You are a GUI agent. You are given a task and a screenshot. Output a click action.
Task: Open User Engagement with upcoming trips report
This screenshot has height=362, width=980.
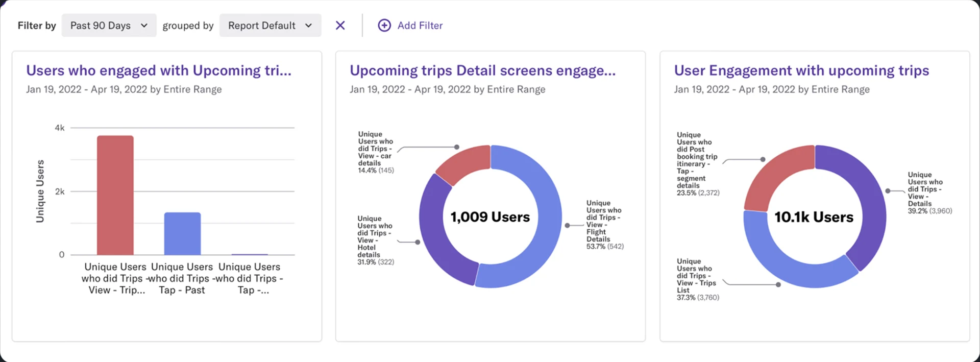pyautogui.click(x=801, y=70)
